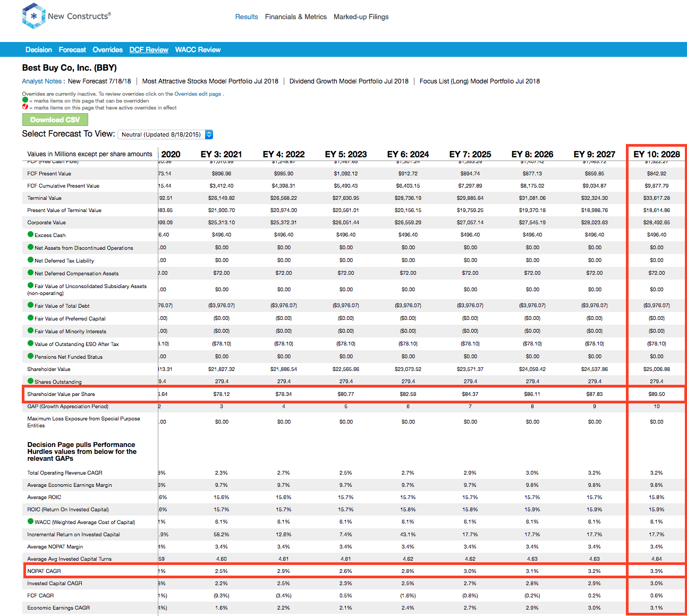Click Economic Earnings CAGR row label
The image size is (687, 616).
58,607
